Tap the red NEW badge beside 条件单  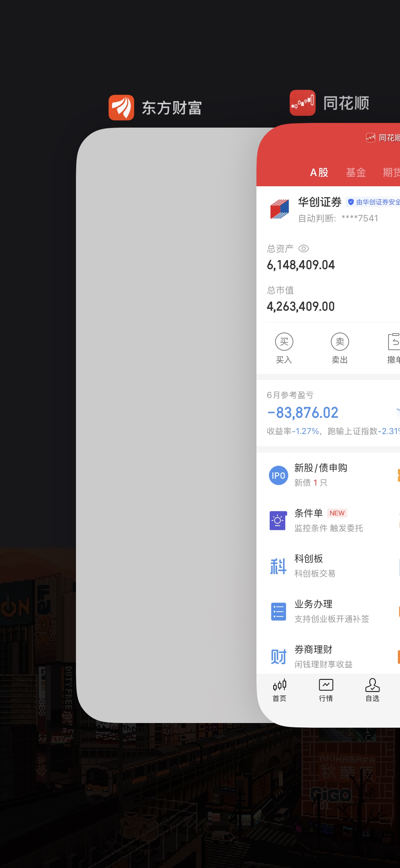(337, 513)
